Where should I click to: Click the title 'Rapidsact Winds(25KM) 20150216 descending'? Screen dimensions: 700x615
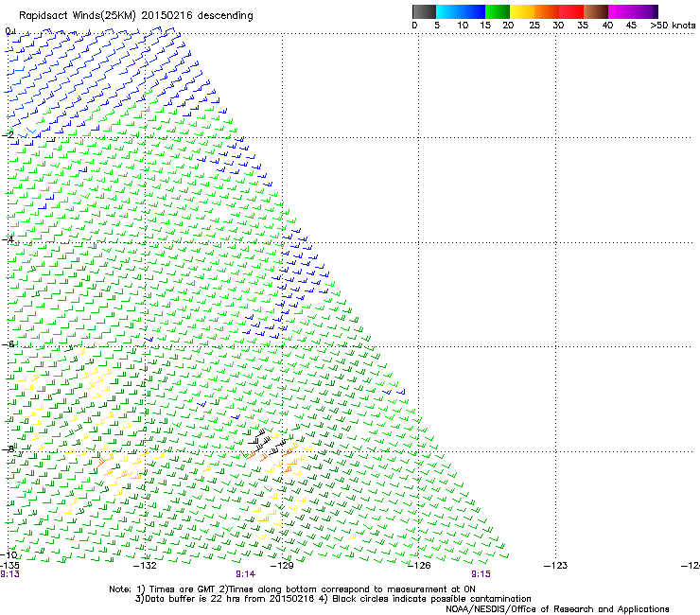click(x=135, y=16)
